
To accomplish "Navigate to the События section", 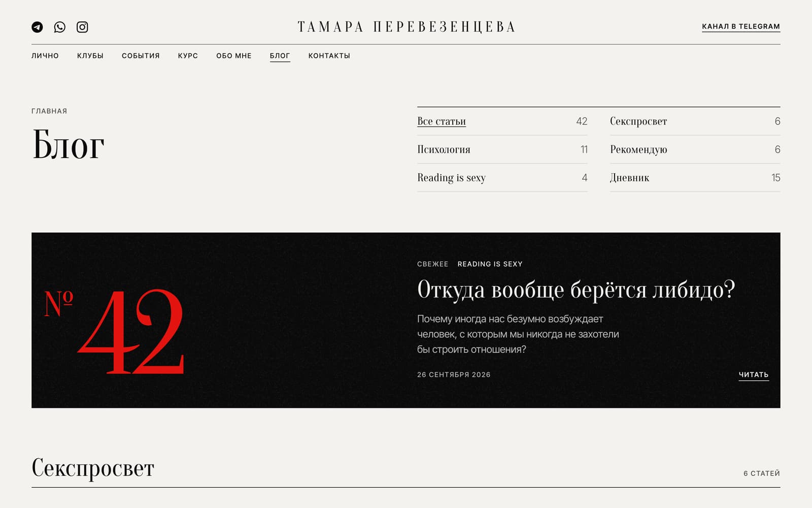I will coord(141,56).
